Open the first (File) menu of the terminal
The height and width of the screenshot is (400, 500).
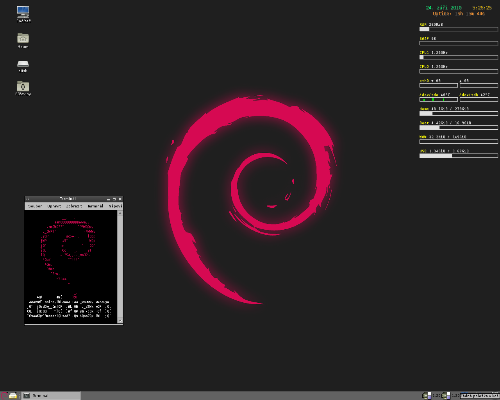[35, 206]
